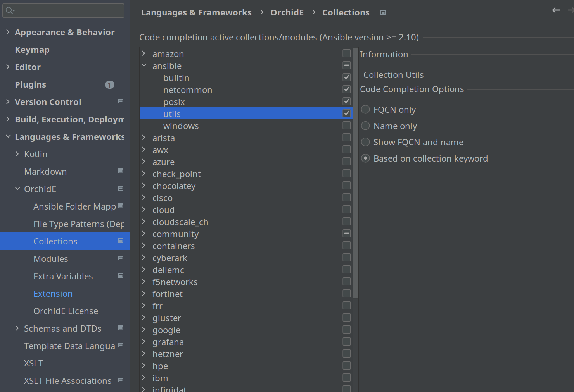Expand the community collection node
The width and height of the screenshot is (574, 392).
pyautogui.click(x=144, y=233)
